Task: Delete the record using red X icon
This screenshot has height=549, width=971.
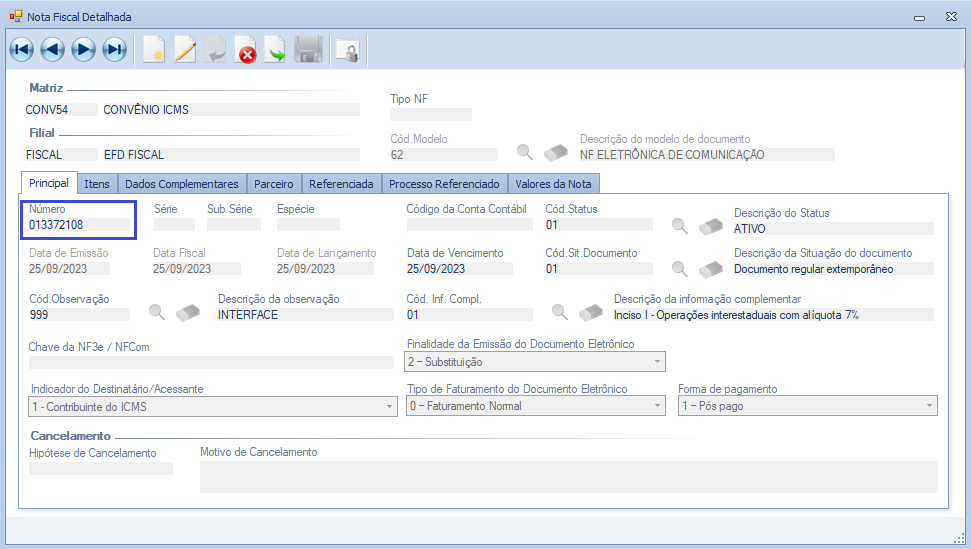Action: point(246,50)
